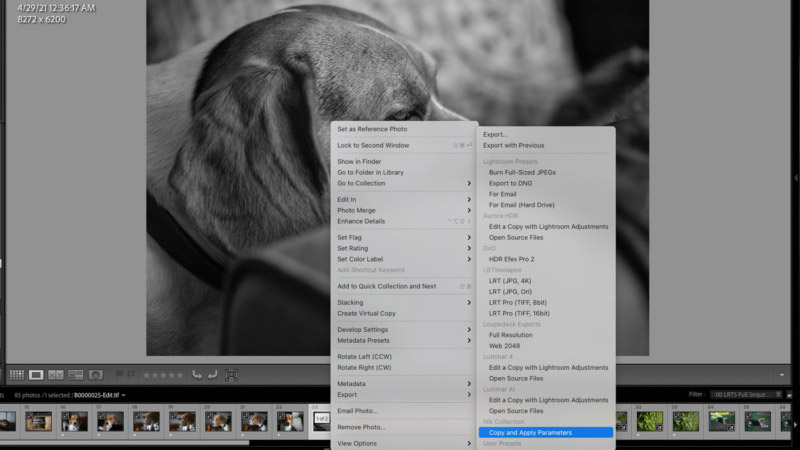Select the green foliage thumbnail in filmstrip

[x=650, y=421]
